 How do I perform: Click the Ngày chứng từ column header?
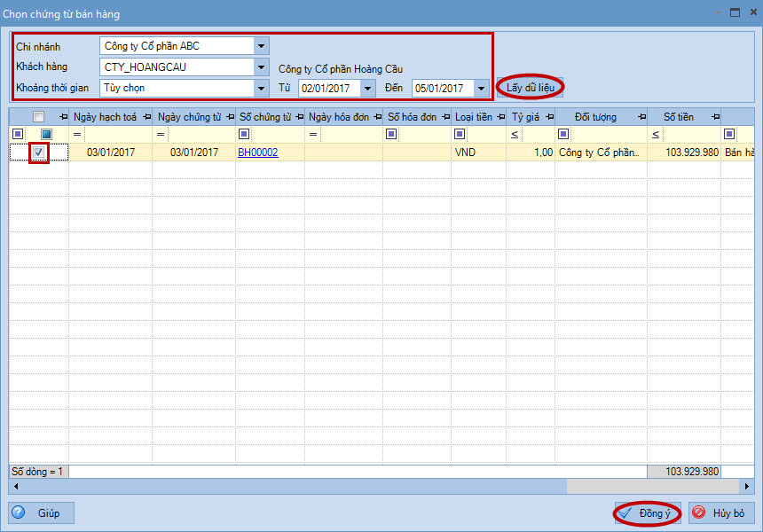(x=188, y=117)
